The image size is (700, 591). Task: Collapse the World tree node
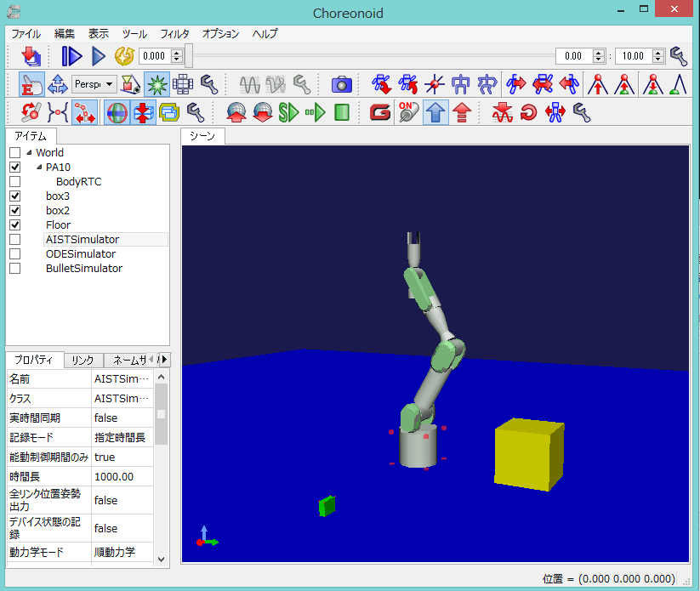29,153
